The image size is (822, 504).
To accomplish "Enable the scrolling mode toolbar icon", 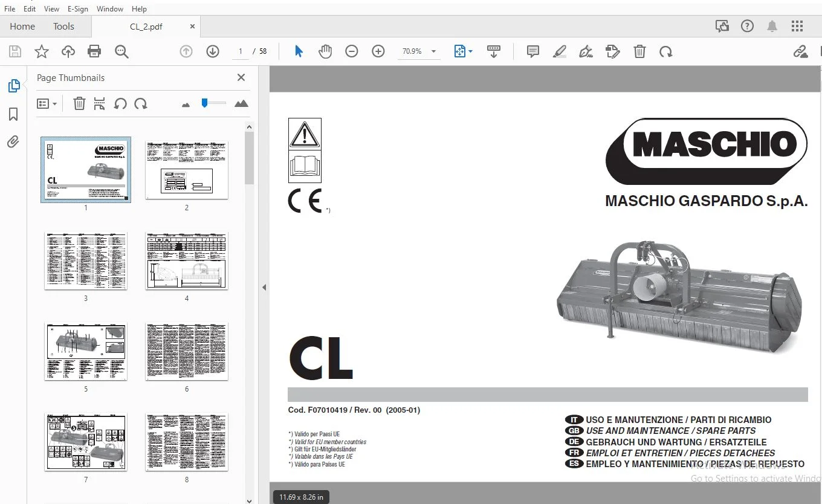I will click(x=494, y=52).
